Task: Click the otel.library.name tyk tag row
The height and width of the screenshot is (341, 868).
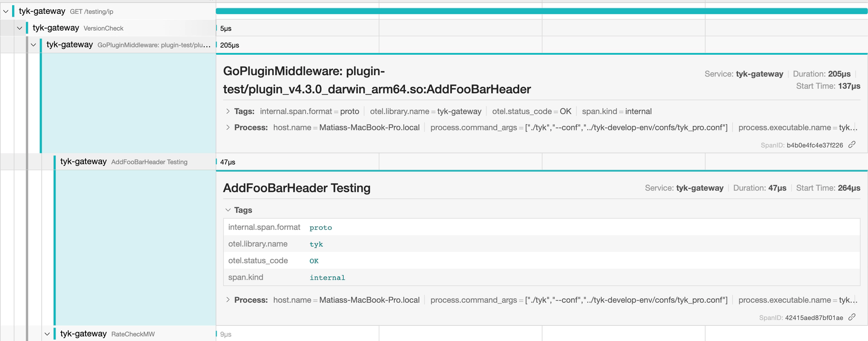Action: [x=541, y=244]
